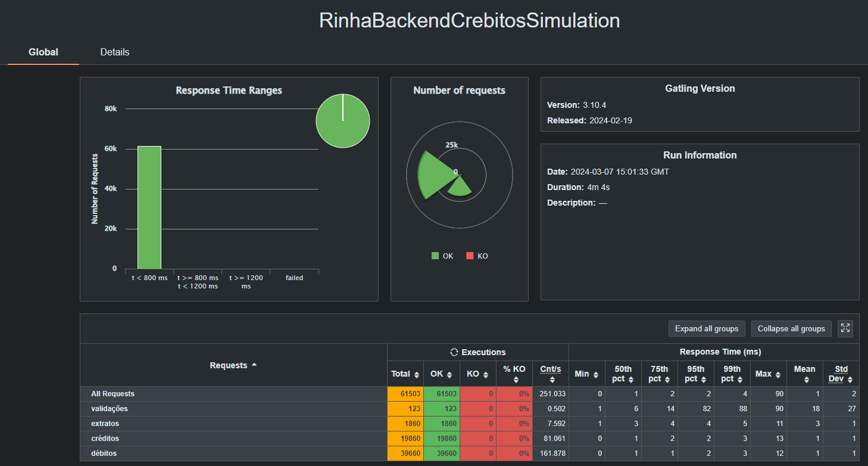
Task: Sort by Max response time
Action: [x=768, y=374]
